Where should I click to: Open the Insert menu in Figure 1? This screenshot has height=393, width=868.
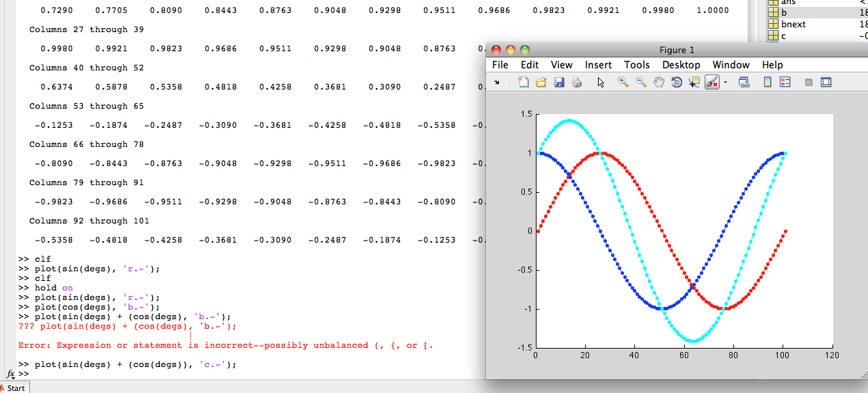point(599,65)
